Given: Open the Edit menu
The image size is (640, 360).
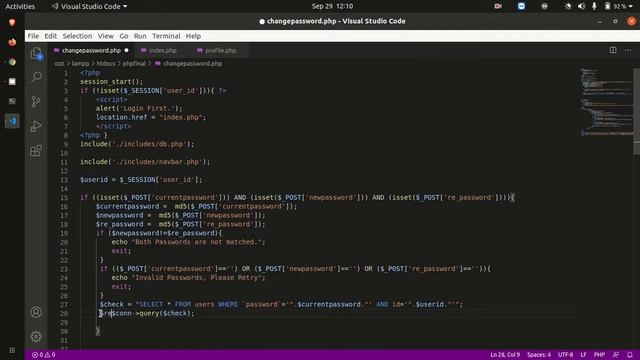Looking at the screenshot, I should (51, 36).
